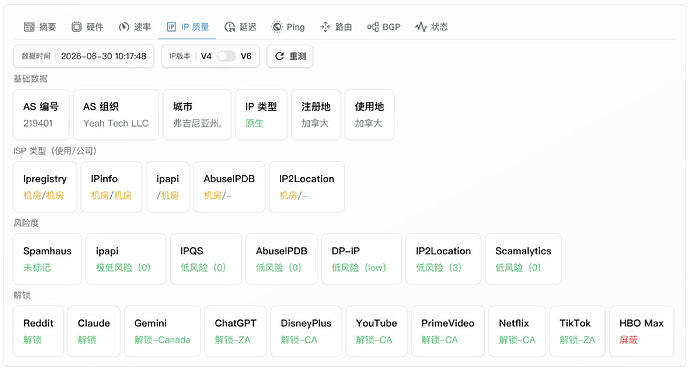This screenshot has height=370, width=690.
Task: Click the speed gauge icon (速率)
Action: coord(124,27)
